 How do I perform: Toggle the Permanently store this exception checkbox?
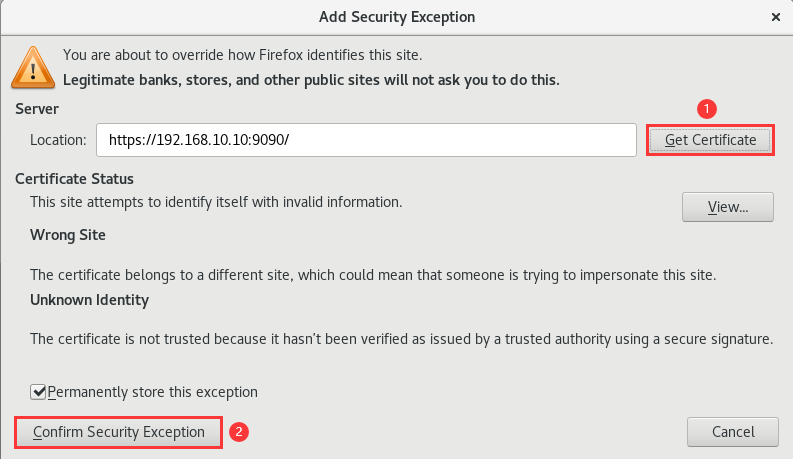pos(38,392)
